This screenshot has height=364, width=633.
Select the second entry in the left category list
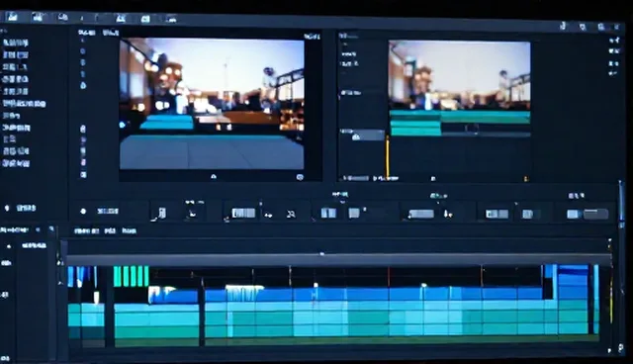pyautogui.click(x=16, y=54)
